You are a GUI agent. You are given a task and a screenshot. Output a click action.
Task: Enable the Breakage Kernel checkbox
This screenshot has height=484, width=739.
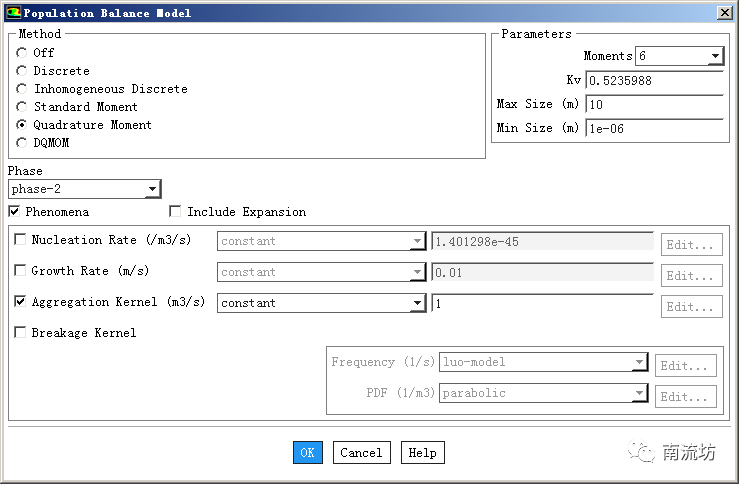pos(21,333)
